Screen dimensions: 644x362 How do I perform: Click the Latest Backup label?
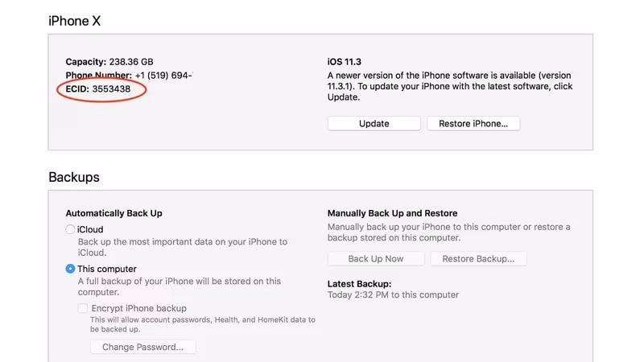(x=359, y=284)
